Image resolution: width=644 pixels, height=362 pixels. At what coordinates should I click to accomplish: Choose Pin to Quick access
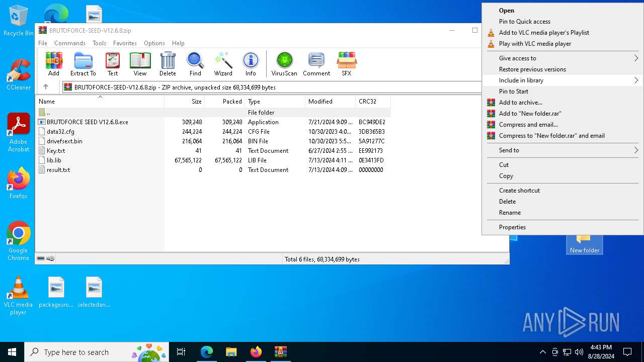point(562,22)
